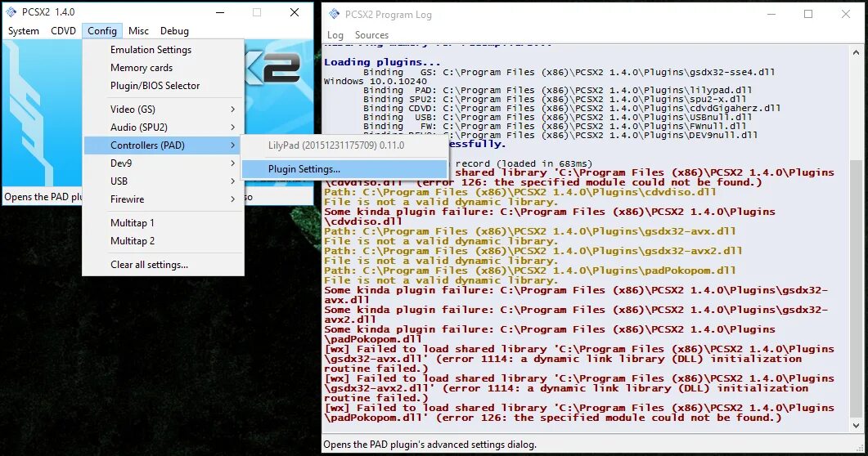Click the Binding CDVD cdvdGigaherz.dll line
Image resolution: width=868 pixels, height=456 pixels.
tap(572, 108)
